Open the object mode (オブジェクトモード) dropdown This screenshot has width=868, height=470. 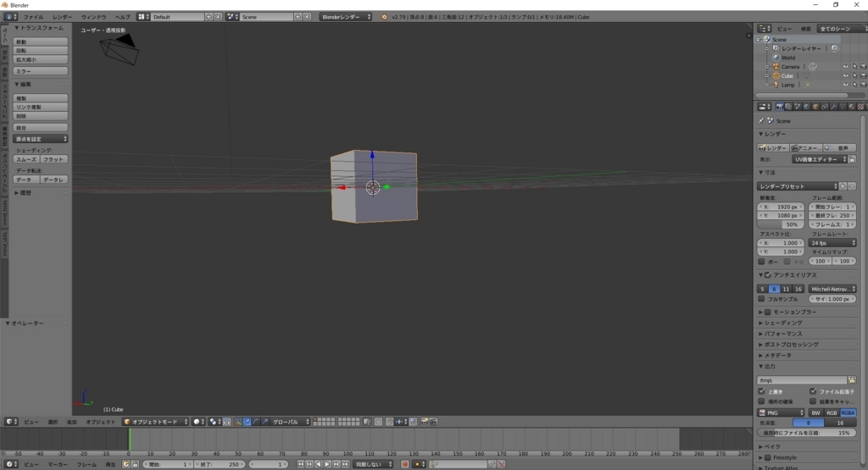155,422
